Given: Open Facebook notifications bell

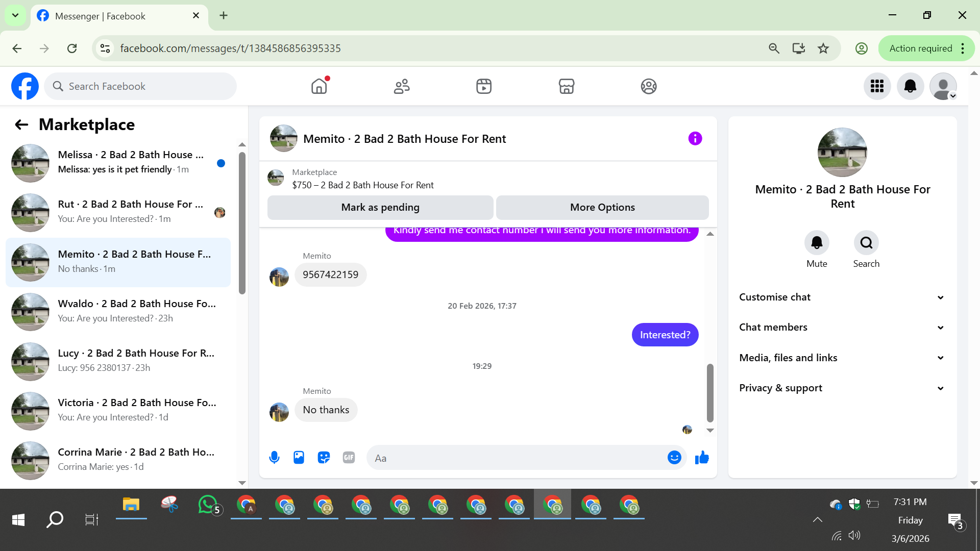Looking at the screenshot, I should point(910,86).
